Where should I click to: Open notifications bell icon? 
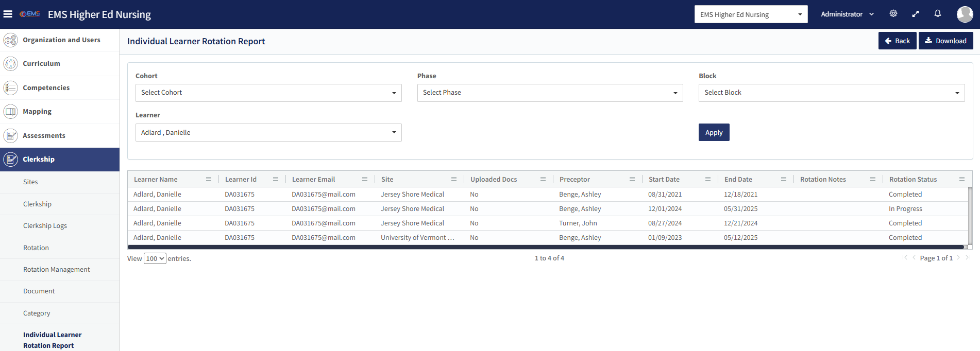938,14
